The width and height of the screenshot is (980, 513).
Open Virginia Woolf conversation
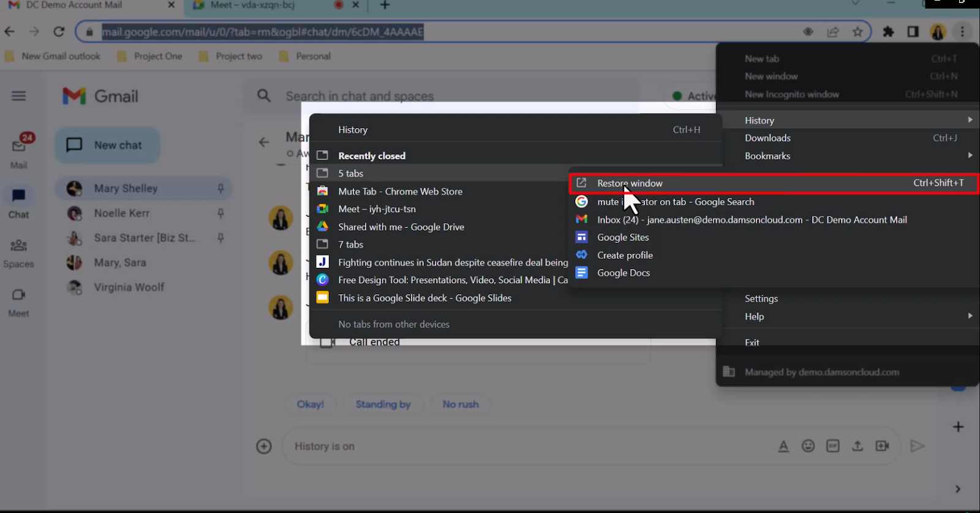144,287
